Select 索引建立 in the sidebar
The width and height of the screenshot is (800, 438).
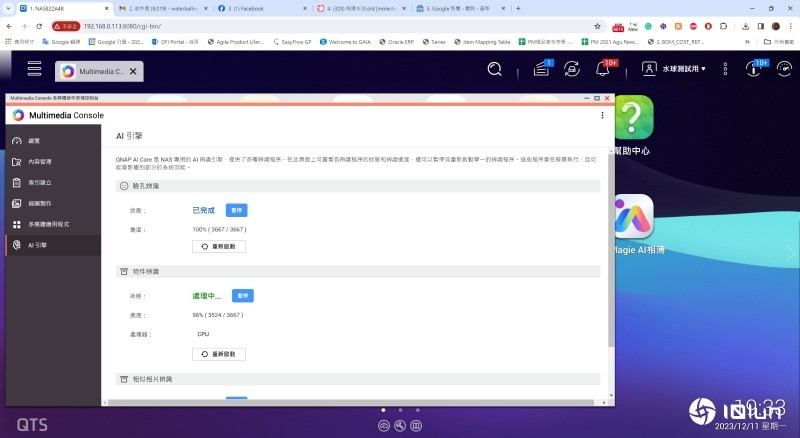coord(39,183)
